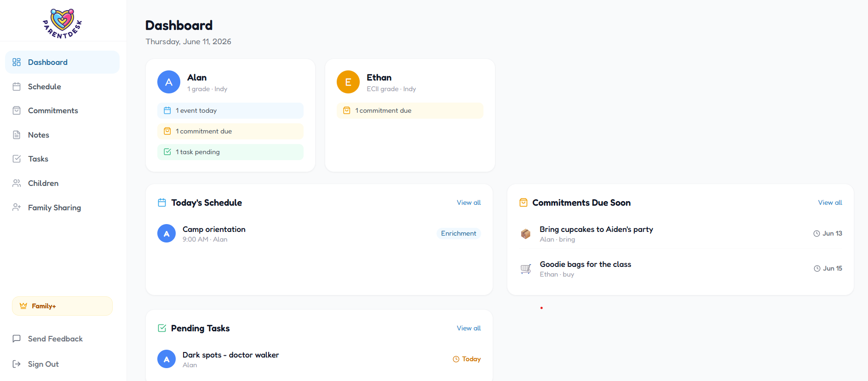Image resolution: width=868 pixels, height=381 pixels.
Task: Click avatar beside Camp orientation event
Action: point(167,233)
